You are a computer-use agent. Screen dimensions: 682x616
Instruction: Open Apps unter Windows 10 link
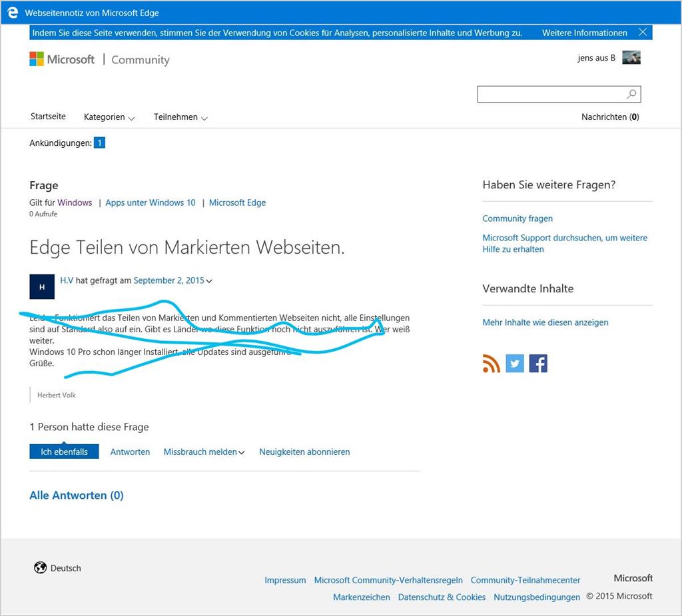point(151,202)
